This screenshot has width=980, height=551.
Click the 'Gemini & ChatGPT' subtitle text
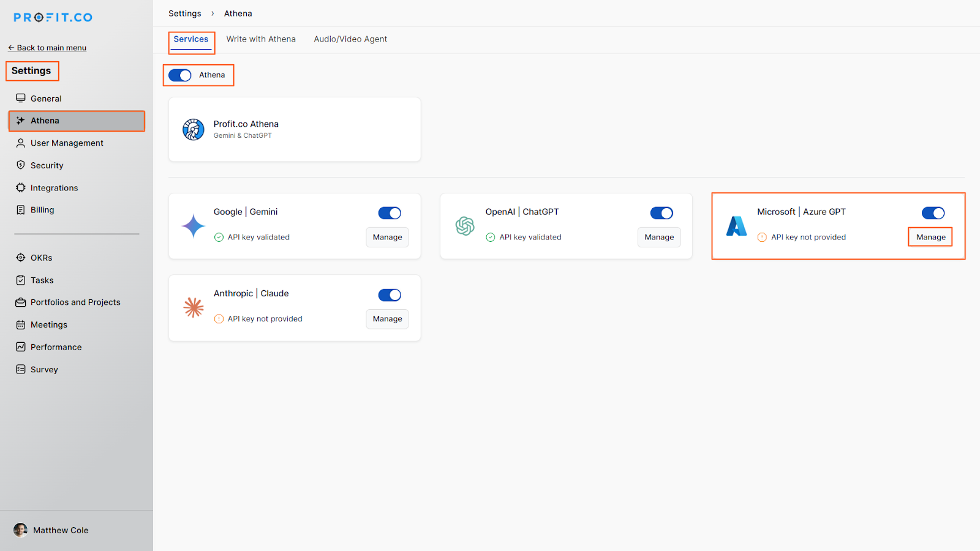coord(243,136)
